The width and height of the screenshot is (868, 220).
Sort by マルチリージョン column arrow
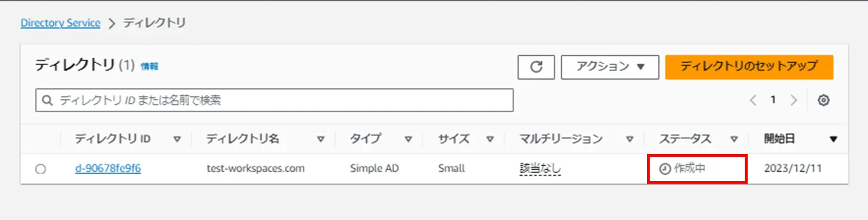630,139
